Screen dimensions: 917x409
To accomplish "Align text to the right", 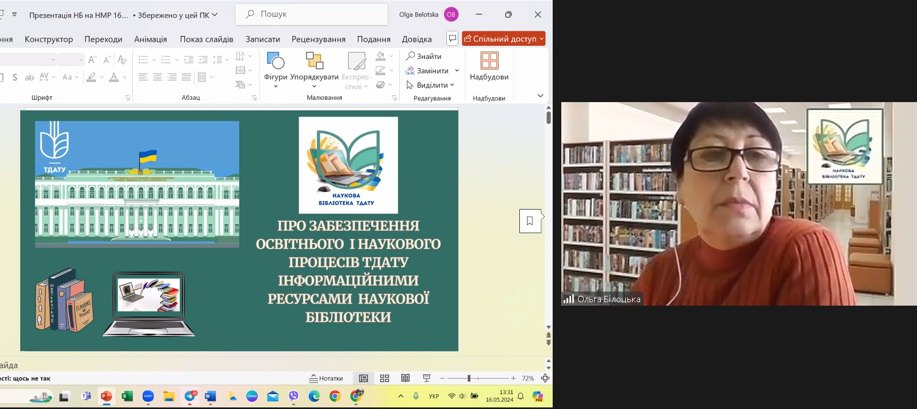I will coord(172,77).
